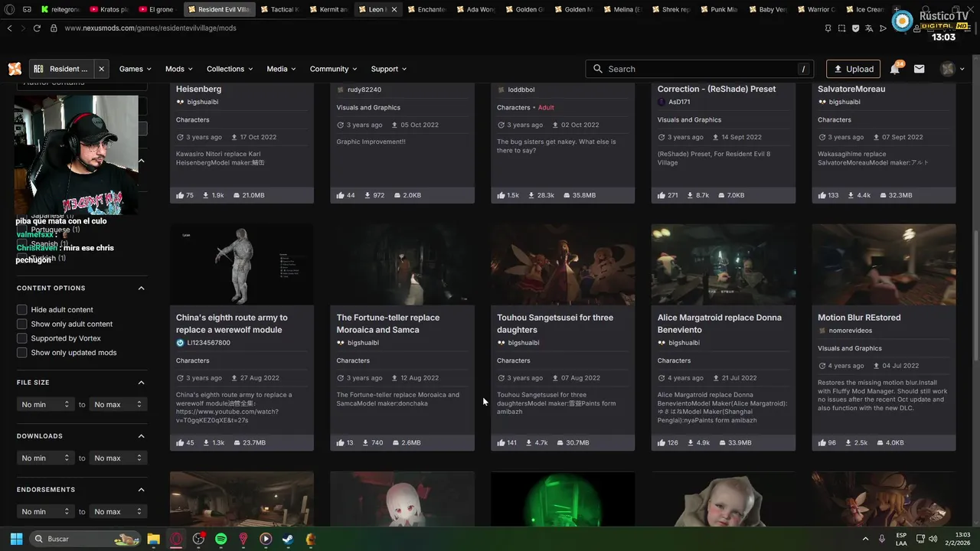Image resolution: width=980 pixels, height=551 pixels.
Task: Click thumbs-up icon on Alice Margatroid card
Action: [x=661, y=442]
